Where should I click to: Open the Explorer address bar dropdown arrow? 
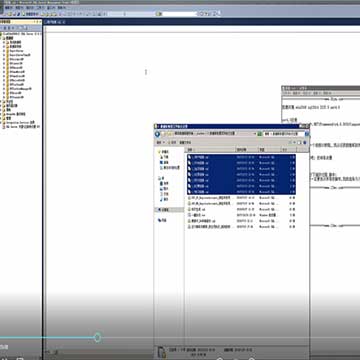tap(255, 134)
